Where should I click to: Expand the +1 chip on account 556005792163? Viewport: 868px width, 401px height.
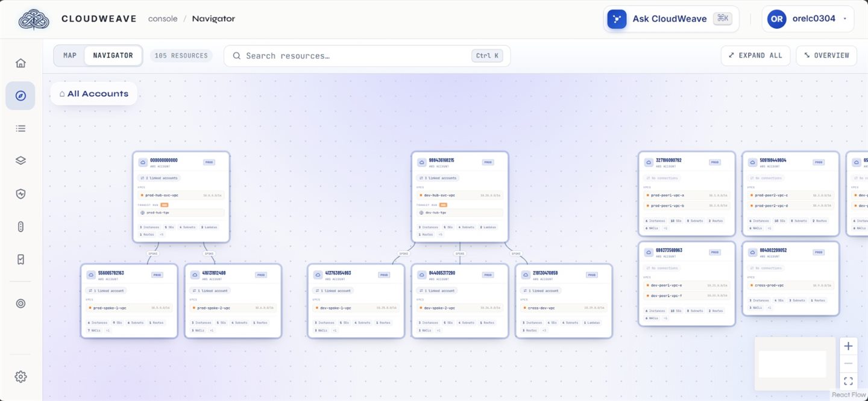[108, 331]
